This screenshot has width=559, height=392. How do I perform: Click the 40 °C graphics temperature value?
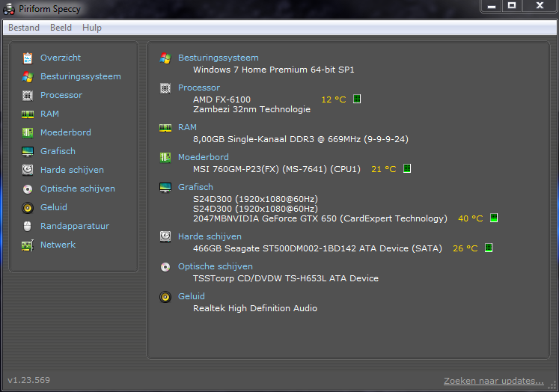tap(470, 218)
